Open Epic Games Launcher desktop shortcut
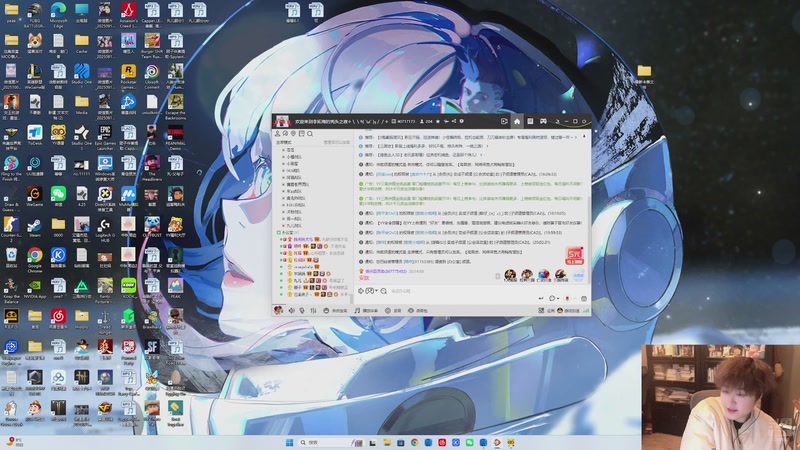Image resolution: width=800 pixels, height=450 pixels. click(x=105, y=137)
